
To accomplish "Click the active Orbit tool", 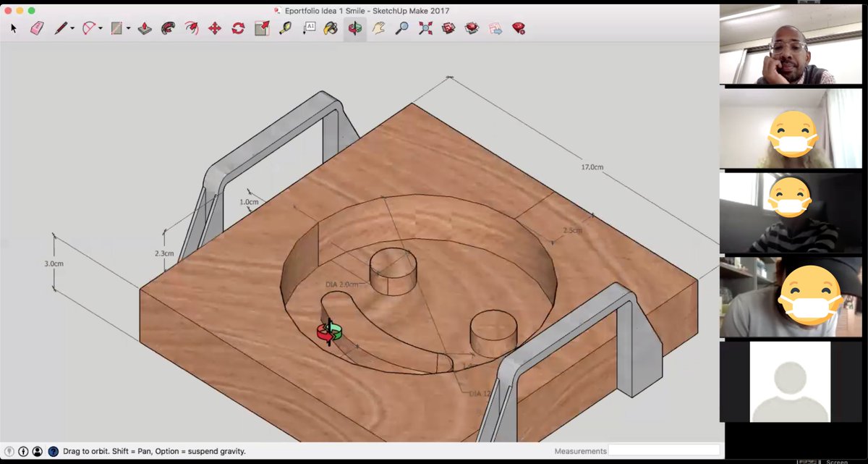I will point(355,28).
